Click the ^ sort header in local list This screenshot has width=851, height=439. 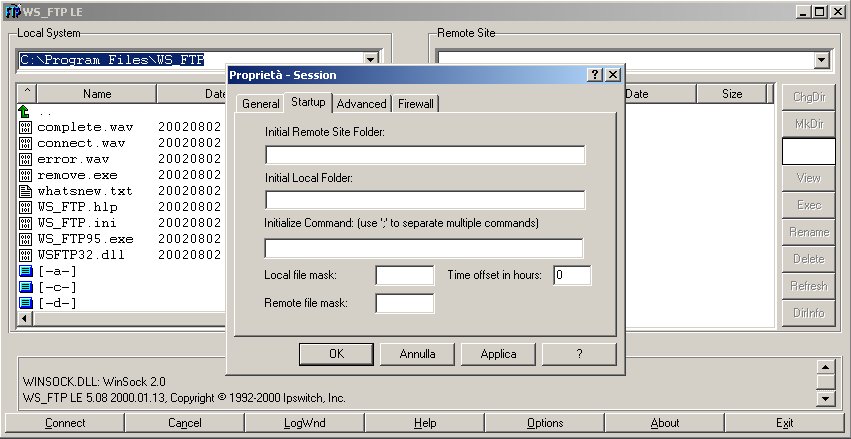(27, 94)
